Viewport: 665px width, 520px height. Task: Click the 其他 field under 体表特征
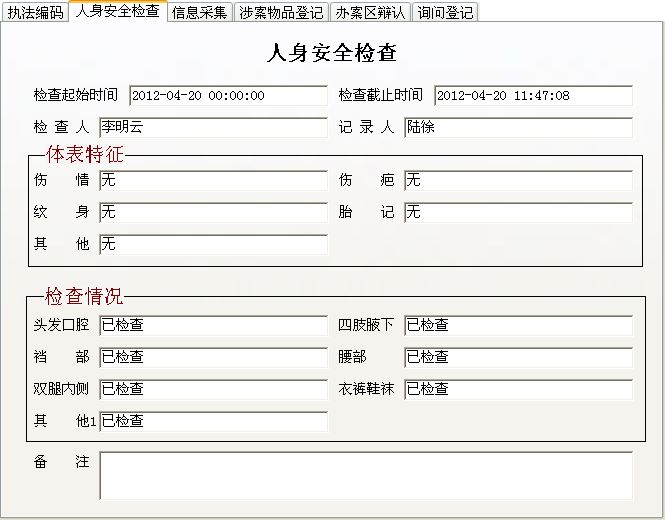click(x=213, y=244)
